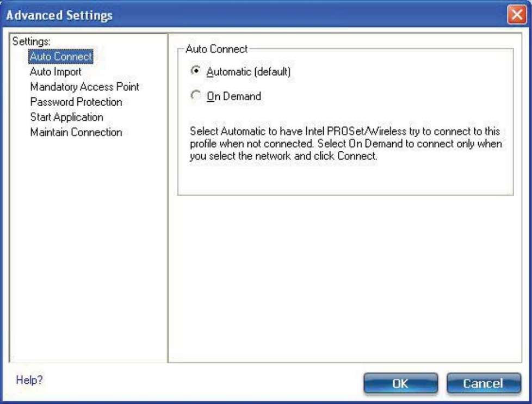Click the 'Settings:' list header label
Viewport: 532px width, 404px height.
point(31,41)
